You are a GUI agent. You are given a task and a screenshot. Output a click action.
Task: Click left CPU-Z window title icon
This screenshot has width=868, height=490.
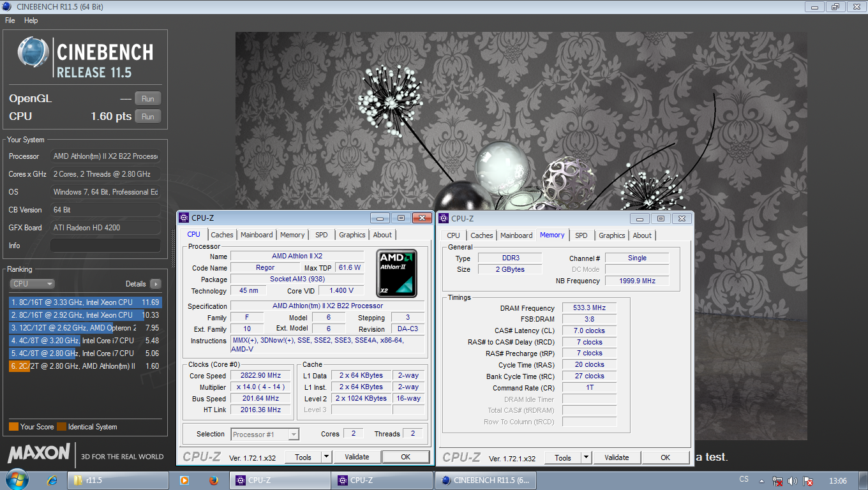[184, 218]
